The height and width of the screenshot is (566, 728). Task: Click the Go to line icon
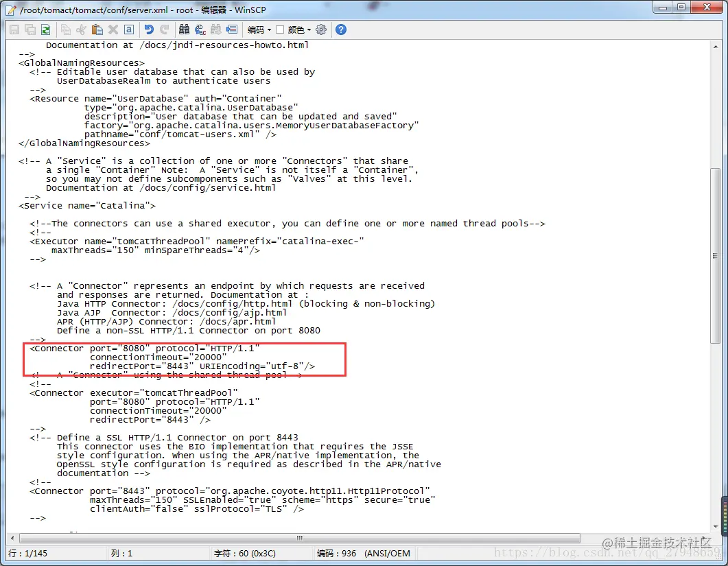click(232, 30)
